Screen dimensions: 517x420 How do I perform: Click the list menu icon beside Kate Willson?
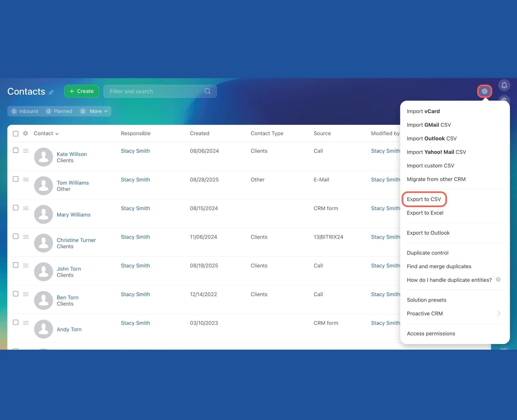pyautogui.click(x=25, y=150)
